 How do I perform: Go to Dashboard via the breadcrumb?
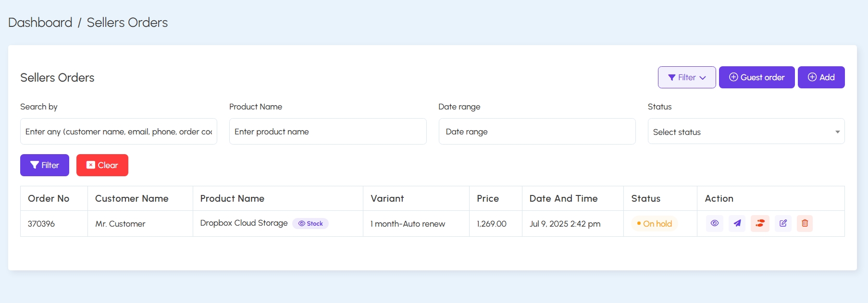[40, 23]
